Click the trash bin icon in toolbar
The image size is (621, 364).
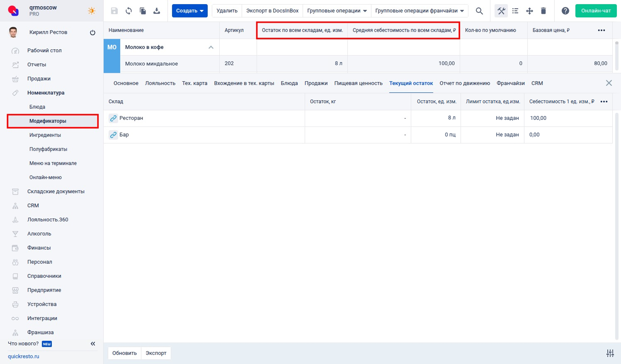(x=543, y=11)
